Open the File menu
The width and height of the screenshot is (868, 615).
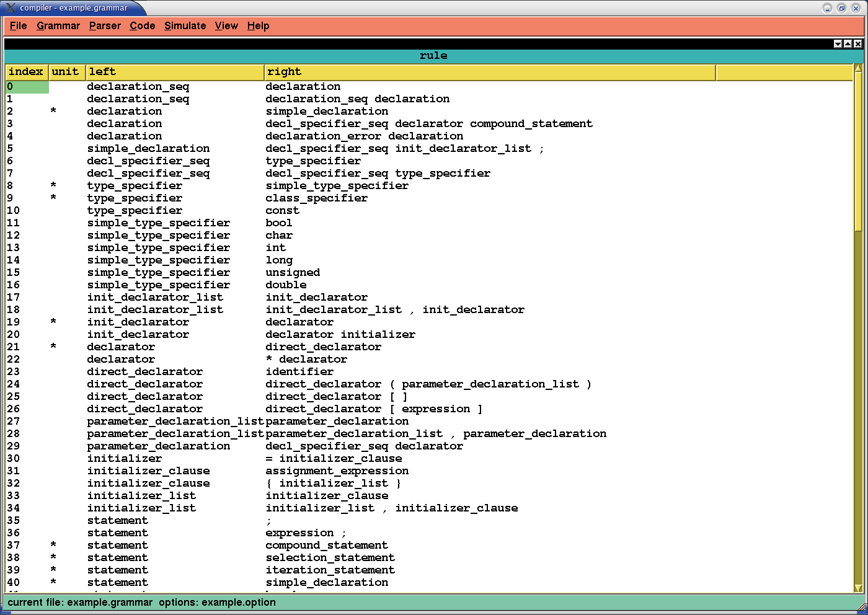point(18,26)
